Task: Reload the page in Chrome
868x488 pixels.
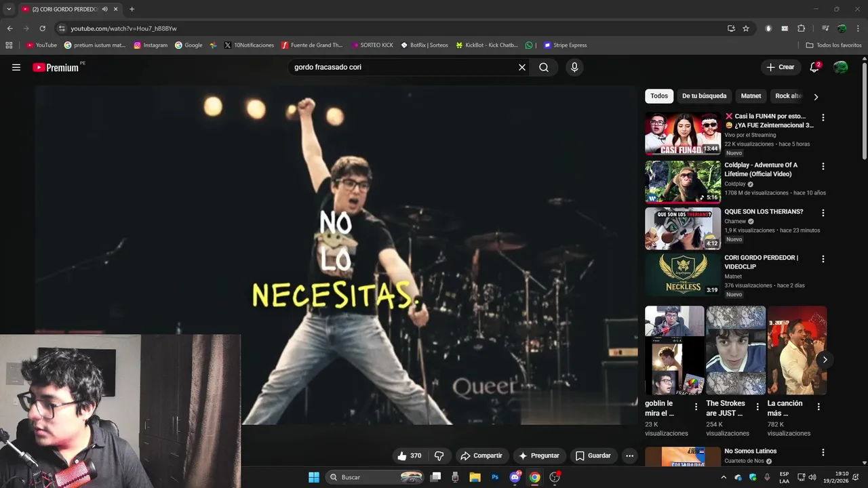Action: (x=42, y=28)
